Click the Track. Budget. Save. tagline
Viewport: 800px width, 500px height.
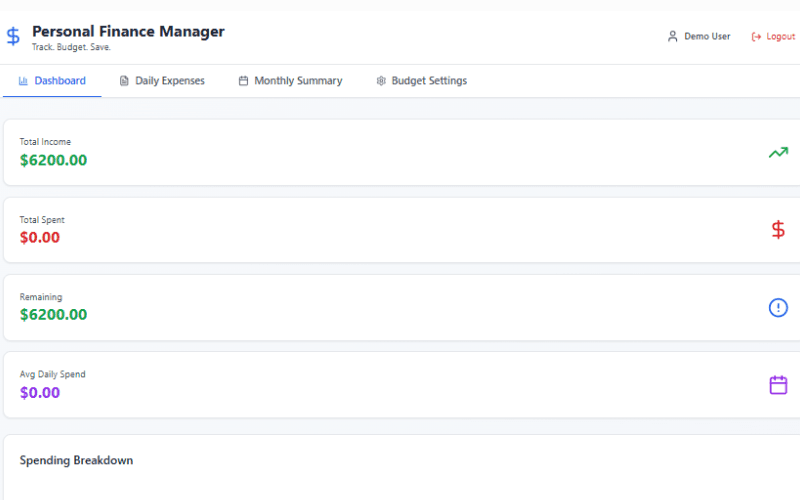click(71, 47)
